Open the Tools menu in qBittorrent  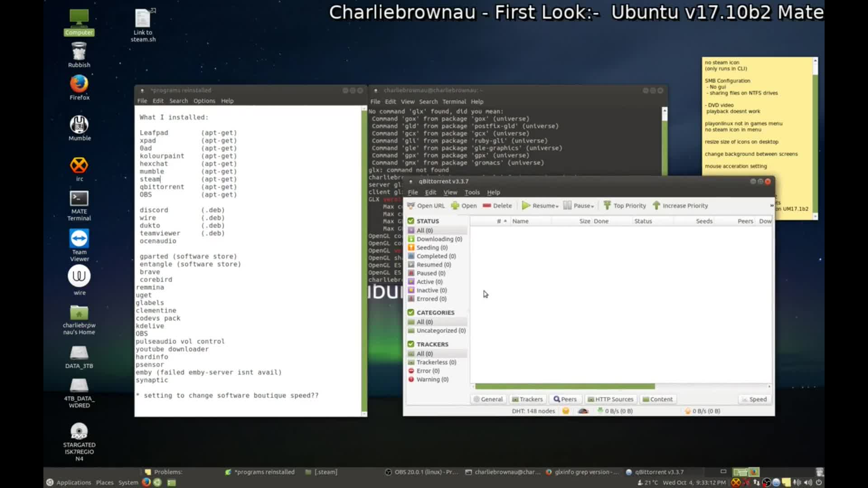click(472, 192)
